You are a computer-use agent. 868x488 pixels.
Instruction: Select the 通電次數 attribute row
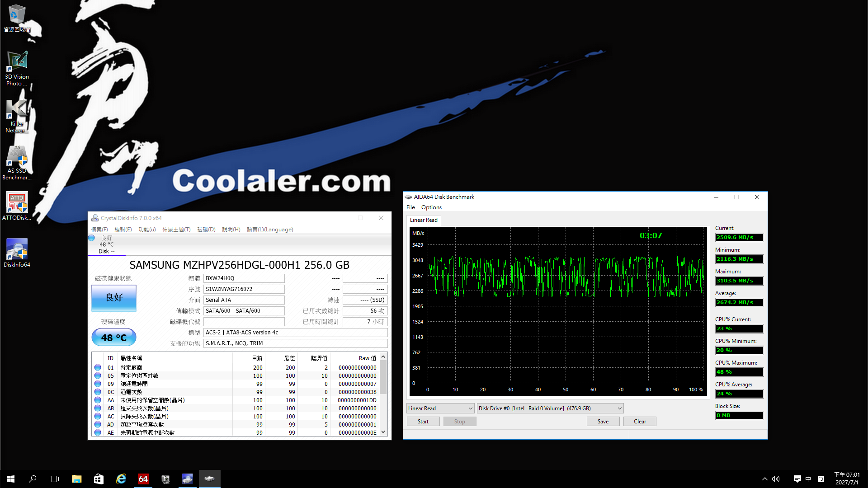(235, 392)
